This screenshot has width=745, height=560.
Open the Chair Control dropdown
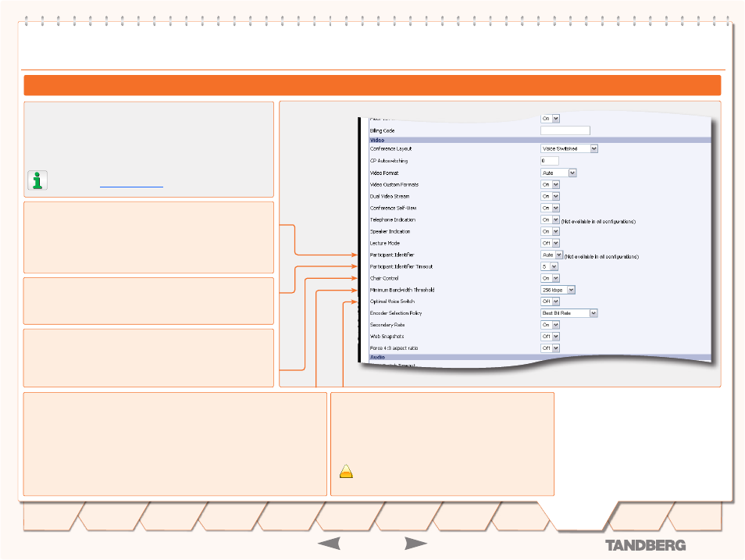(x=551, y=278)
